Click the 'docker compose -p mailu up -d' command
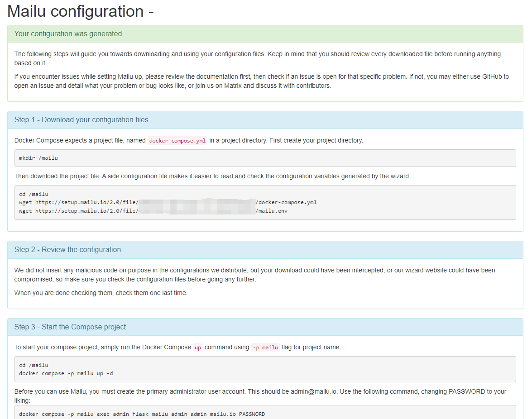Viewport: 532px width, 419px height. 66,373
